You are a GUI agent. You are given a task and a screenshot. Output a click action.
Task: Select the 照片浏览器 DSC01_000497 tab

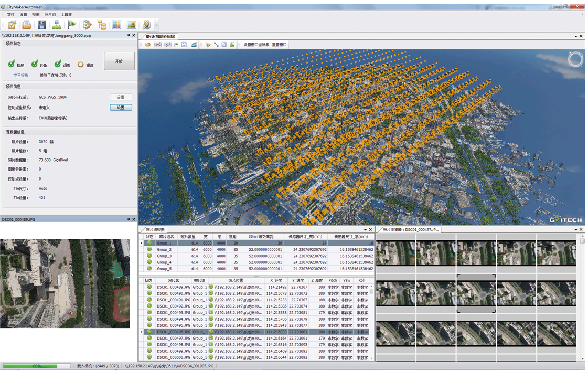411,230
